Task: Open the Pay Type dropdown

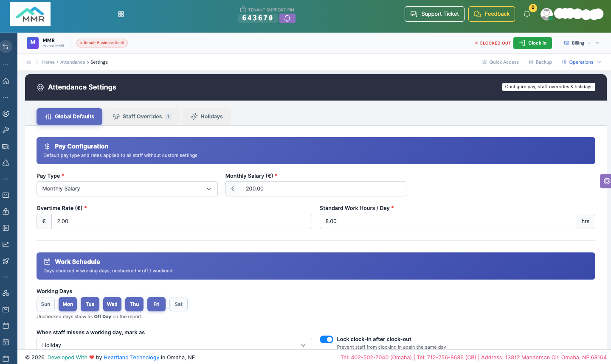Action: pos(127,189)
